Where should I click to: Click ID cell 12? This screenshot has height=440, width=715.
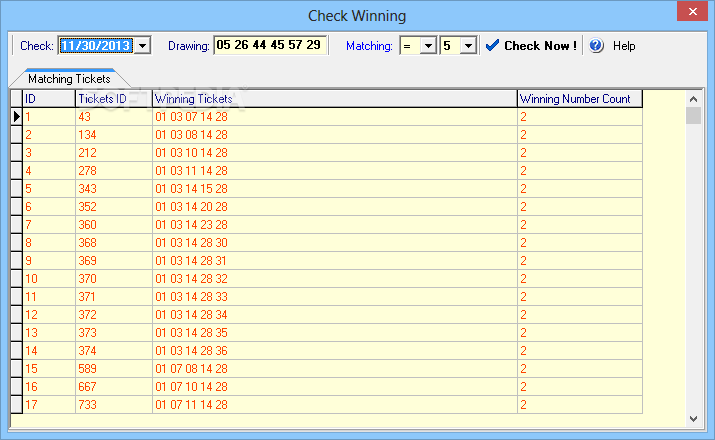(49, 315)
